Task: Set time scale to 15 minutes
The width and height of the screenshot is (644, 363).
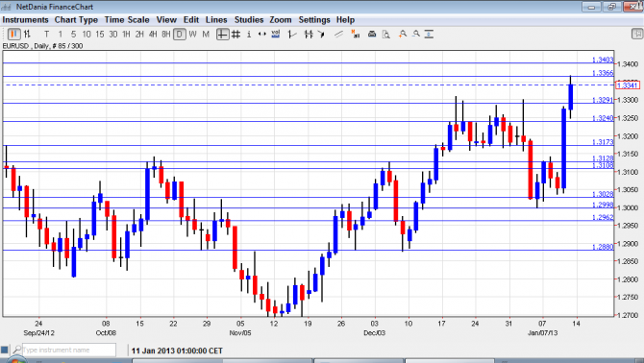Action: 99,35
